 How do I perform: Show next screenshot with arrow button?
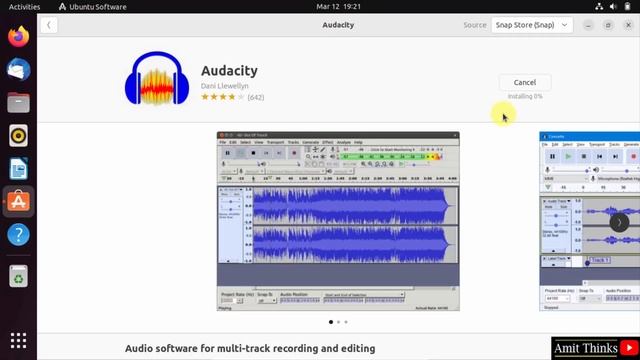coord(619,222)
